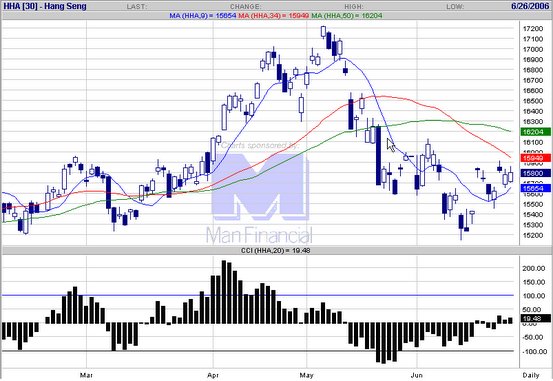Select the blue 15654 price tag

tap(535, 188)
